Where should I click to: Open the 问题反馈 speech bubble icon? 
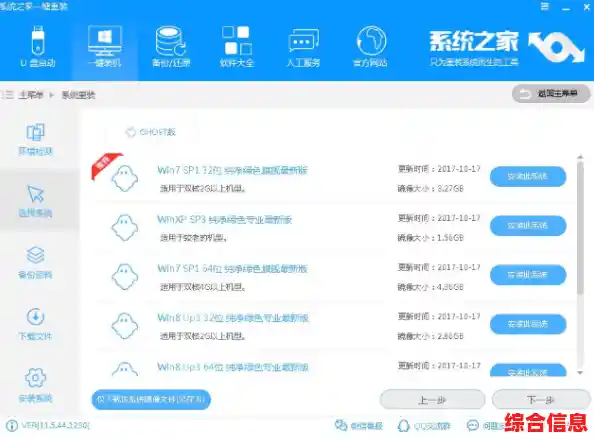point(472,425)
